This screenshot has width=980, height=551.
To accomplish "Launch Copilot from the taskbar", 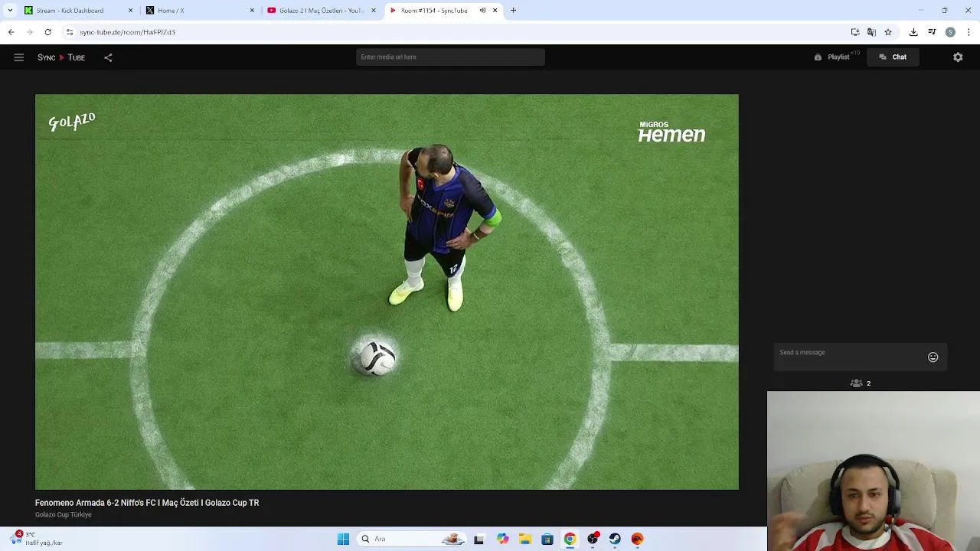I will 502,539.
